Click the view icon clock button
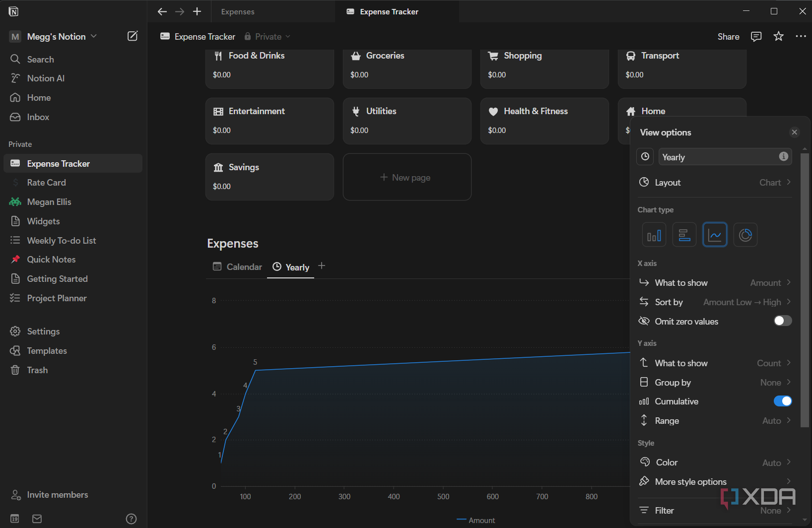Screen dimensions: 812x528 [645, 157]
